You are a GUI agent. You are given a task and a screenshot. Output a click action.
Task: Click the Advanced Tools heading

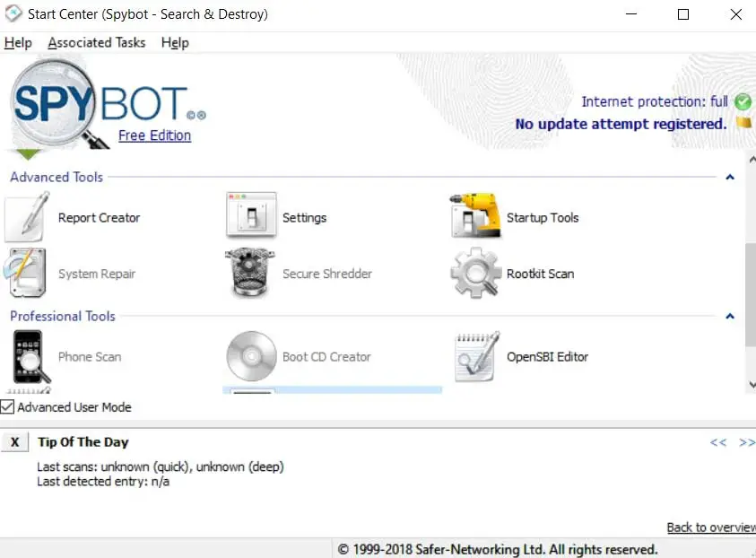pyautogui.click(x=56, y=177)
